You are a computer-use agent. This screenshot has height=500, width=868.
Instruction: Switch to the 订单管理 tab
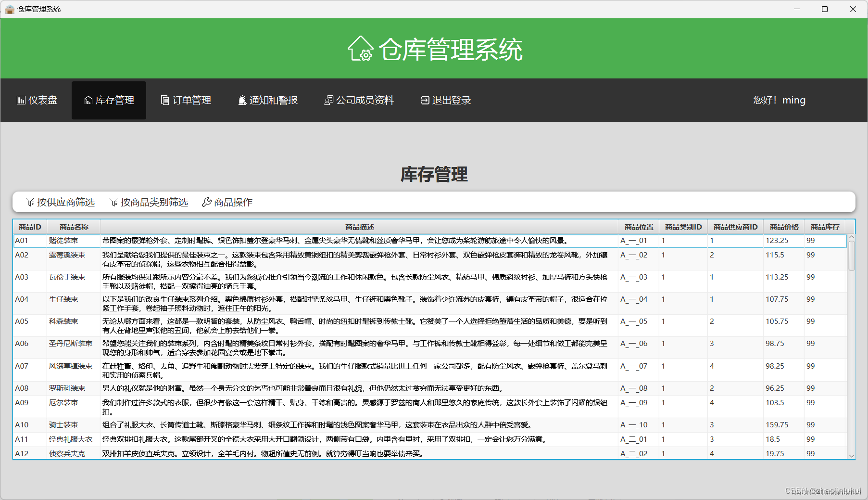coord(186,100)
